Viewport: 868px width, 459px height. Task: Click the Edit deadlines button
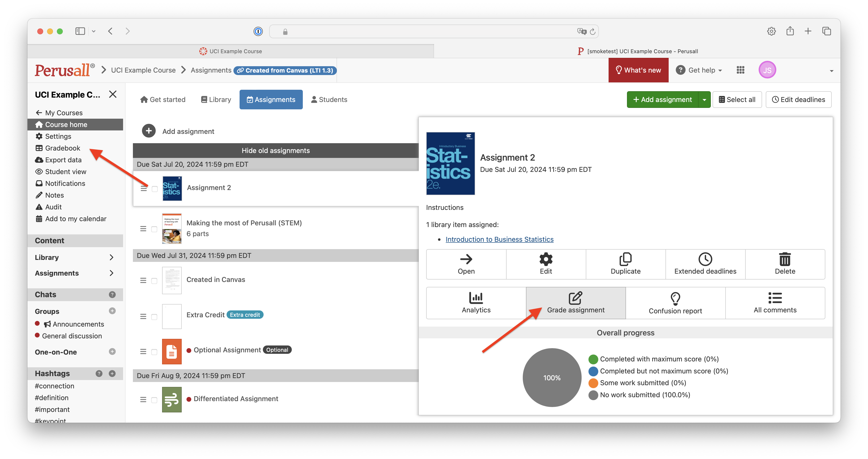coord(798,99)
